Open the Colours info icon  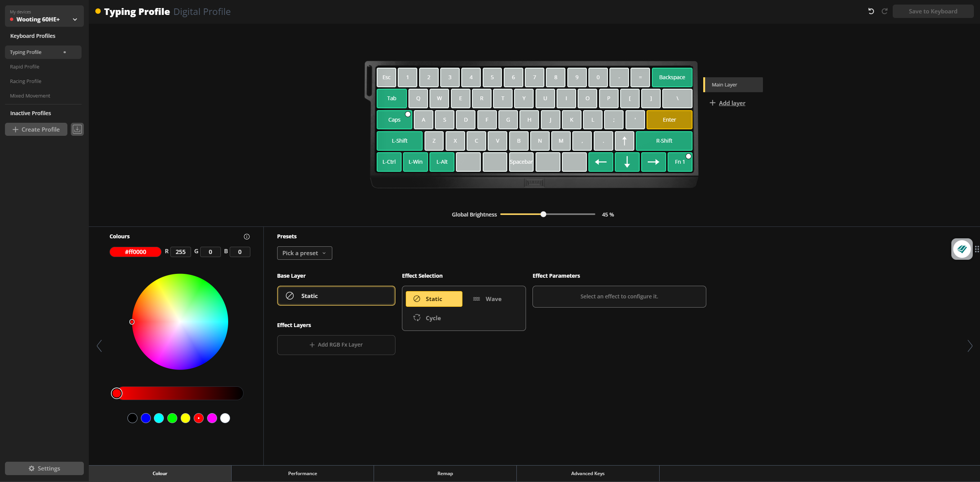pos(247,237)
